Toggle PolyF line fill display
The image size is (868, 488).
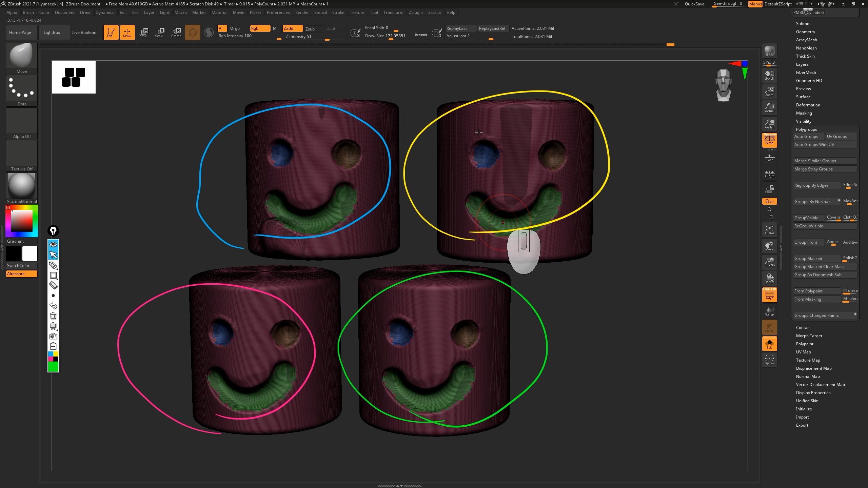(x=769, y=295)
